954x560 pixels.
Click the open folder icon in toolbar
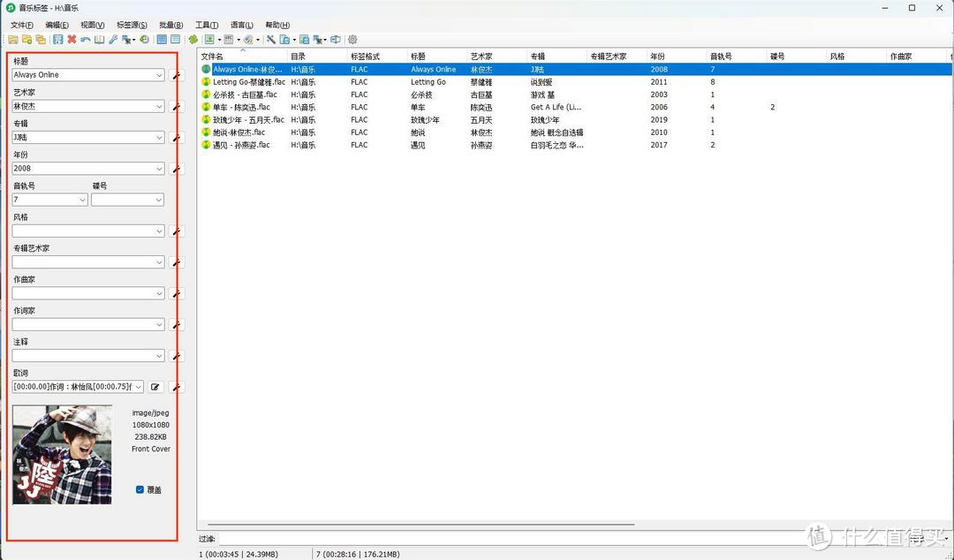pos(13,40)
